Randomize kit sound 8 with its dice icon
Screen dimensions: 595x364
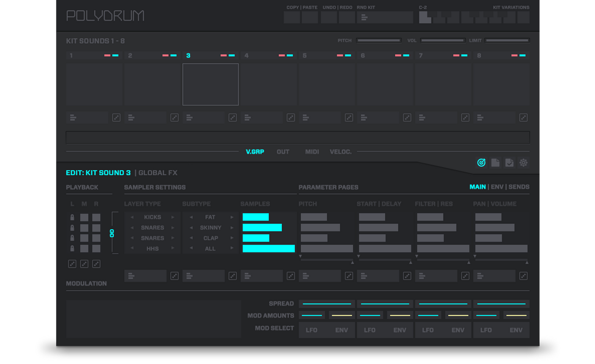(524, 118)
